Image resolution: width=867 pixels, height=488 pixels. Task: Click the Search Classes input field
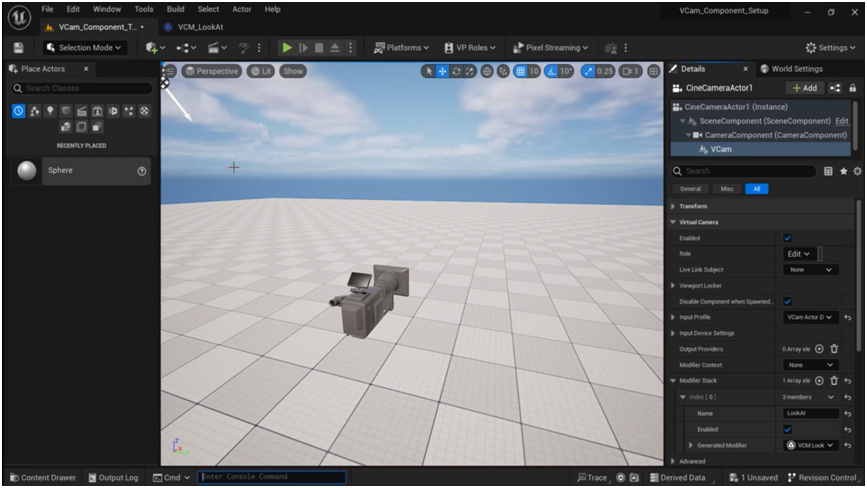pyautogui.click(x=84, y=89)
